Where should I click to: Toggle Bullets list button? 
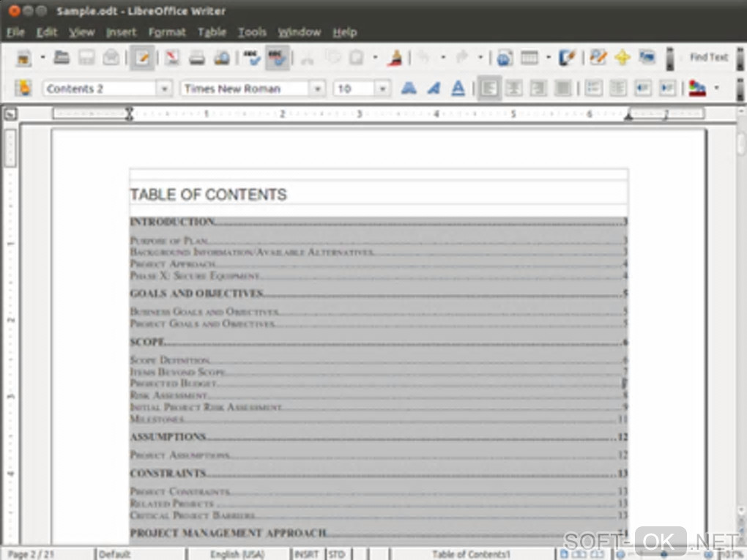coord(618,88)
